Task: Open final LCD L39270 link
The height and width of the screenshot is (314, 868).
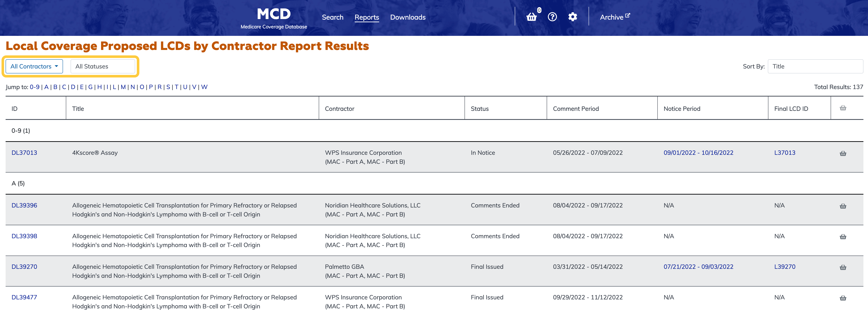Action: (784, 267)
